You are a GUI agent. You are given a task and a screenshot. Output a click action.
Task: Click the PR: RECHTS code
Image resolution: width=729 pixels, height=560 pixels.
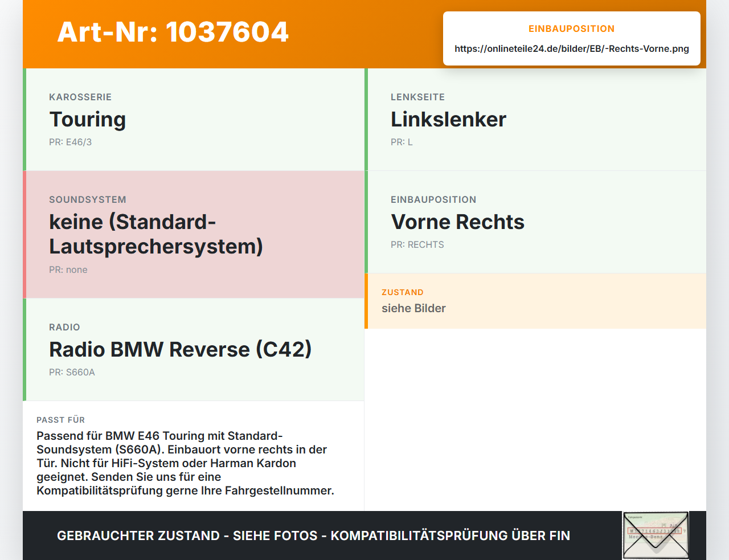(417, 244)
